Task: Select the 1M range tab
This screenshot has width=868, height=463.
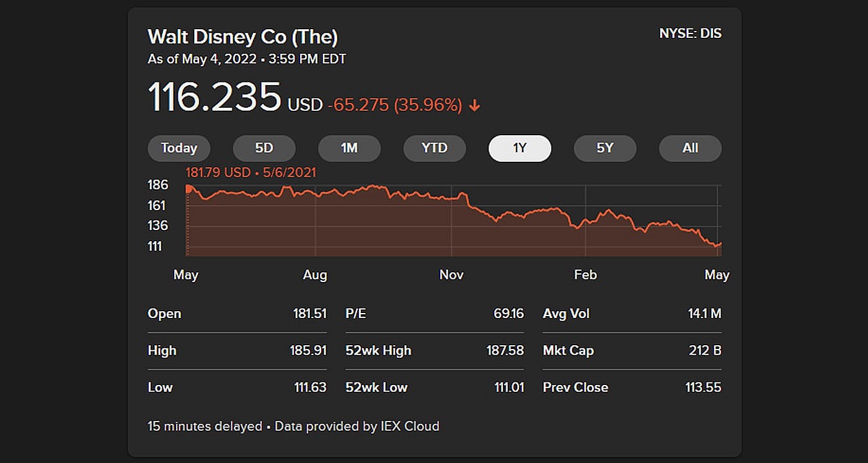Action: 349,148
